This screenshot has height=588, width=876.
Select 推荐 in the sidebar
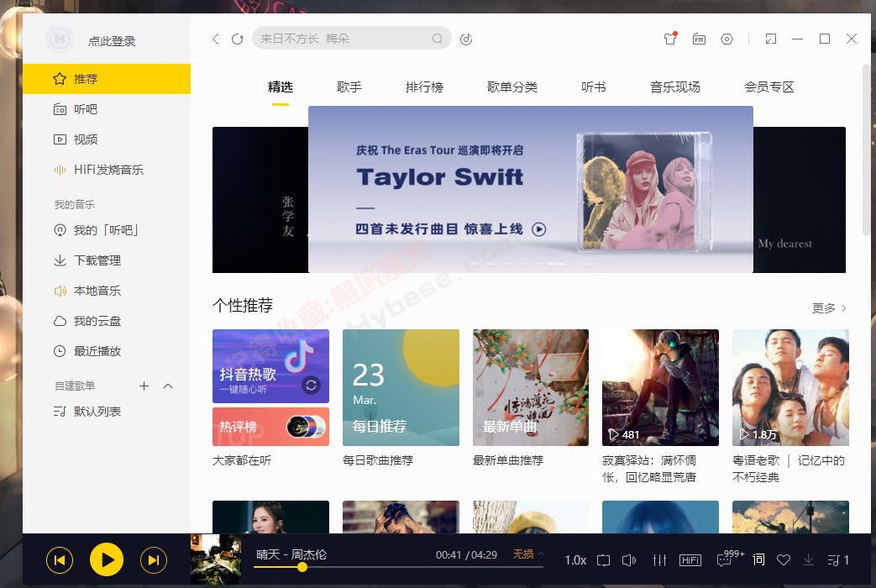pyautogui.click(x=107, y=79)
